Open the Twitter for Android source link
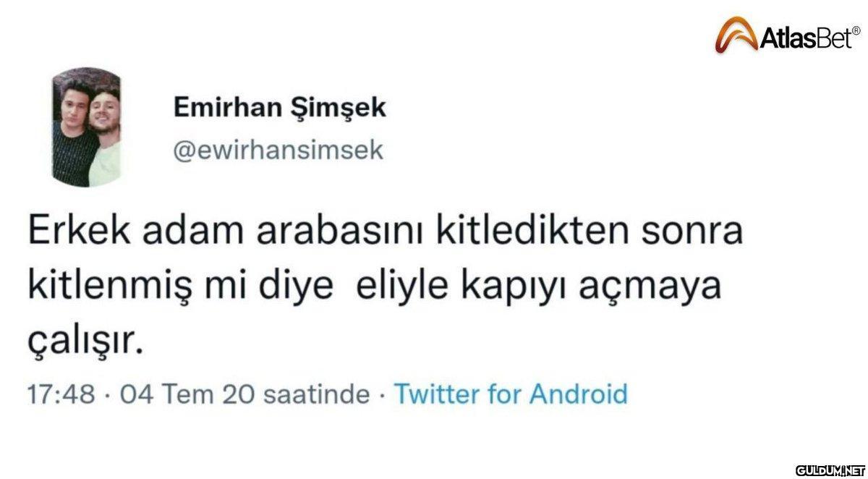The width and height of the screenshot is (868, 479). [509, 394]
